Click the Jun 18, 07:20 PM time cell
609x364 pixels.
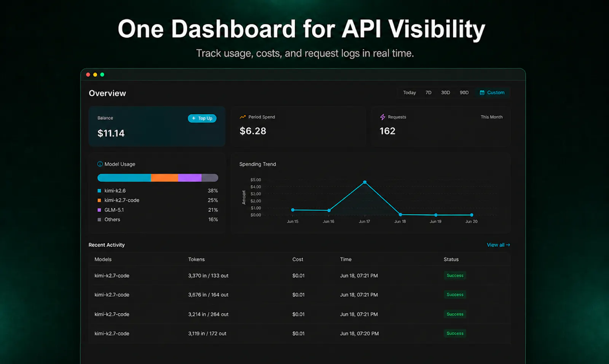359,334
